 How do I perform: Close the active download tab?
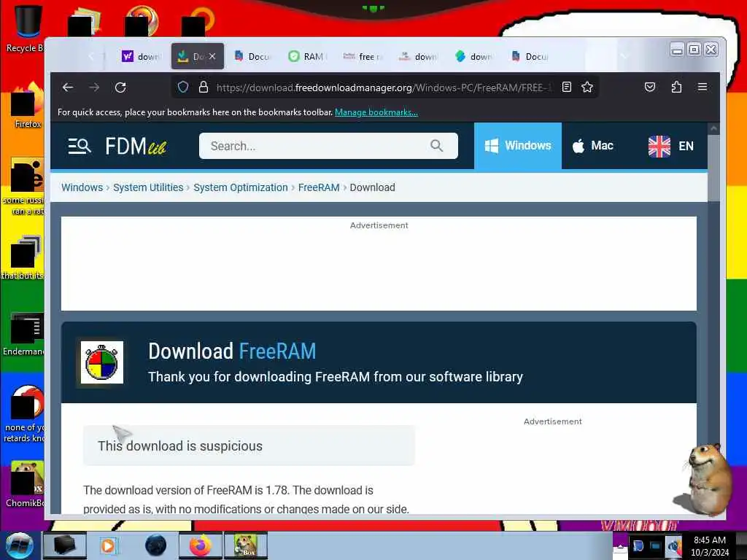coord(212,56)
